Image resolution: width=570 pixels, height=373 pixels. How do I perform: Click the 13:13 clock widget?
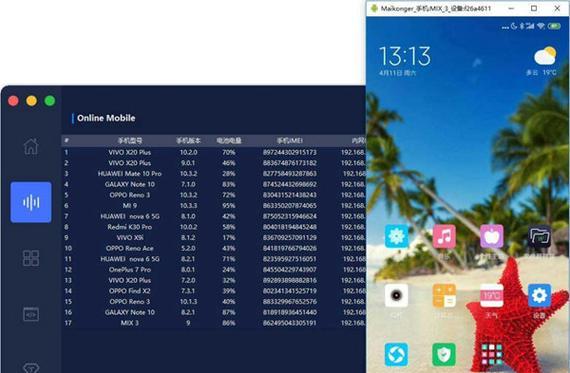click(x=405, y=56)
